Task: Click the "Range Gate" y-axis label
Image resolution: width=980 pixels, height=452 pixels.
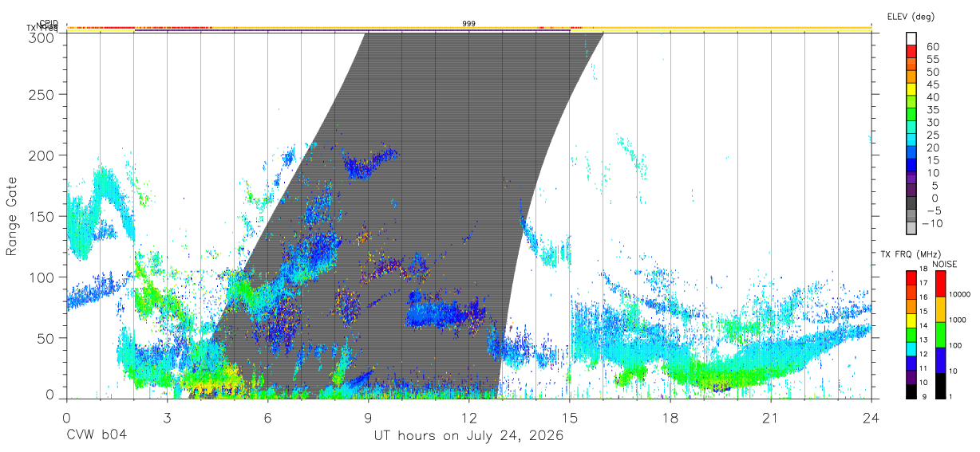Action: pos(12,216)
